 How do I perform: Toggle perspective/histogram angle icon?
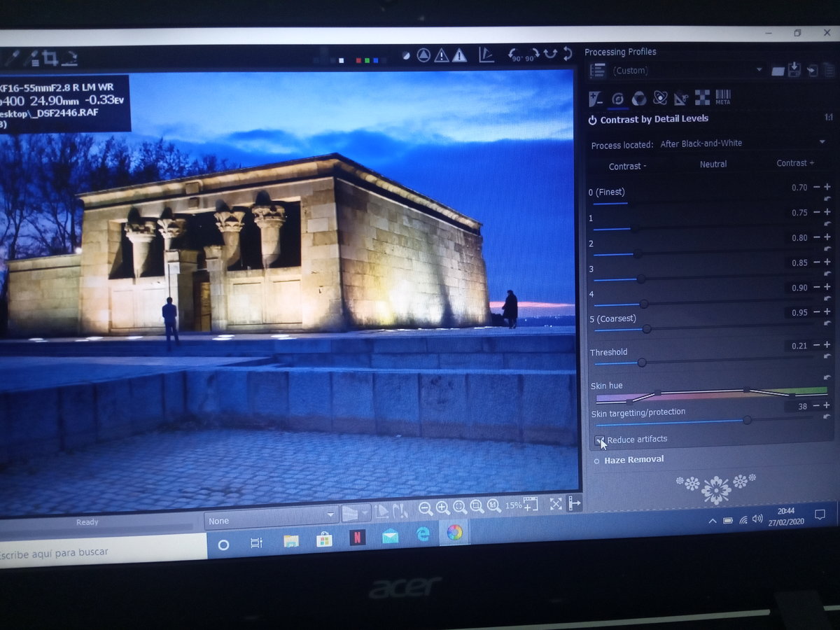click(486, 55)
